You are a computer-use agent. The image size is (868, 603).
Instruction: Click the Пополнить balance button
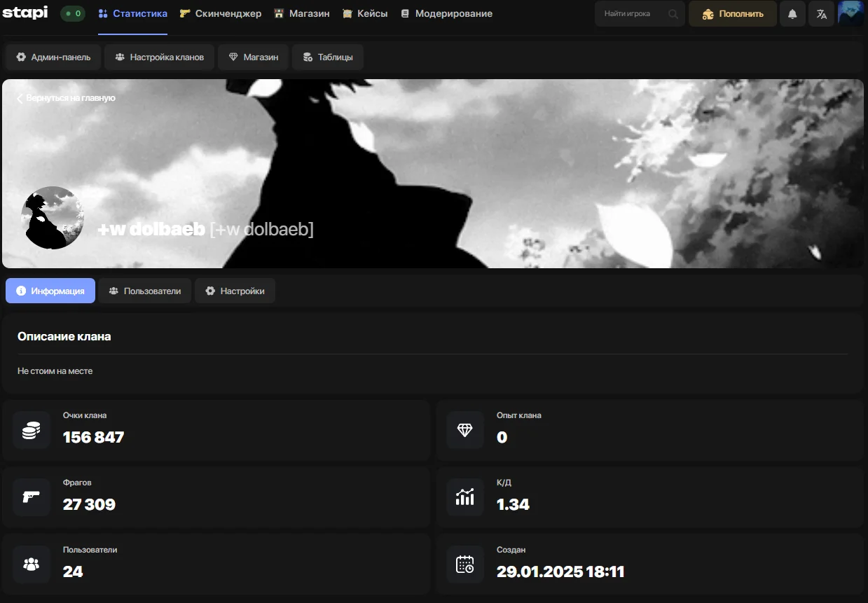(733, 14)
